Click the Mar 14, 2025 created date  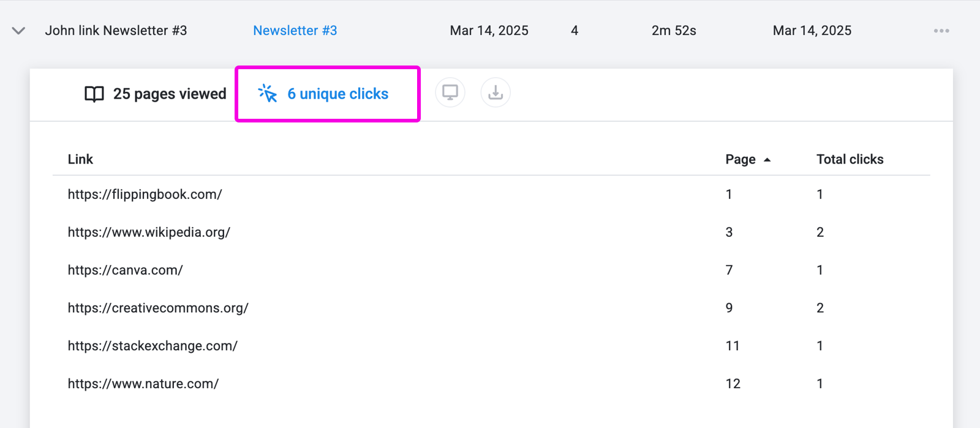489,31
